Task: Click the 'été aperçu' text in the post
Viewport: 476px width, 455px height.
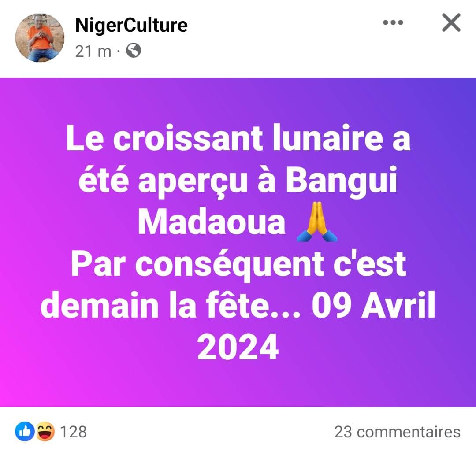Action: [x=163, y=181]
